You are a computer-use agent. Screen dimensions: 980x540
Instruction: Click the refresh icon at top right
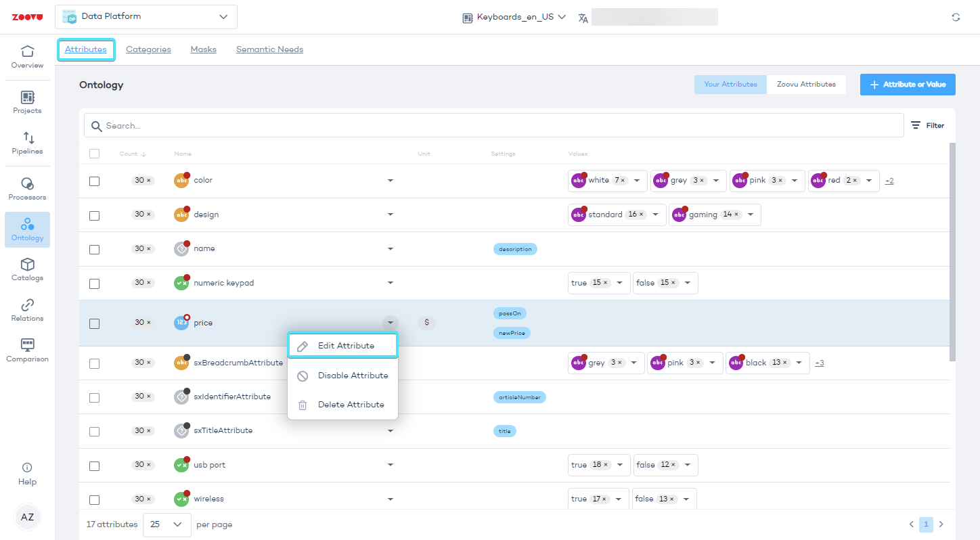[x=956, y=18]
